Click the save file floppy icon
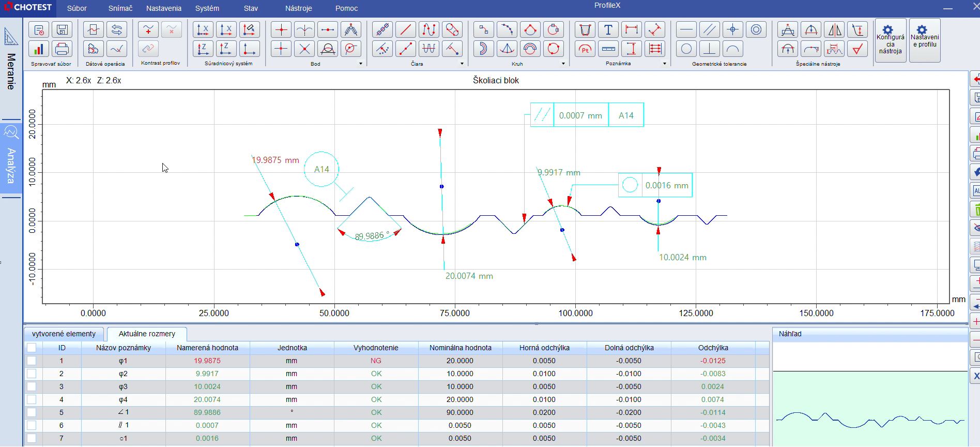This screenshot has height=447, width=980. (62, 30)
